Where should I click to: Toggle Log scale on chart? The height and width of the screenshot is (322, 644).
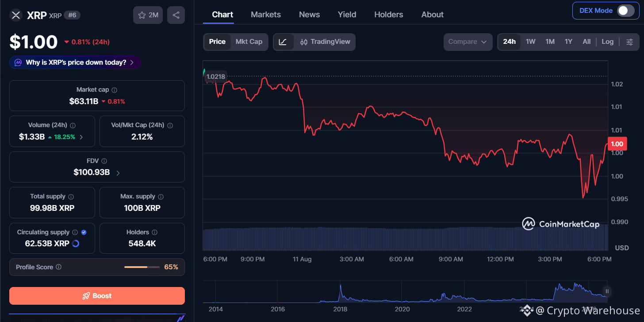608,42
